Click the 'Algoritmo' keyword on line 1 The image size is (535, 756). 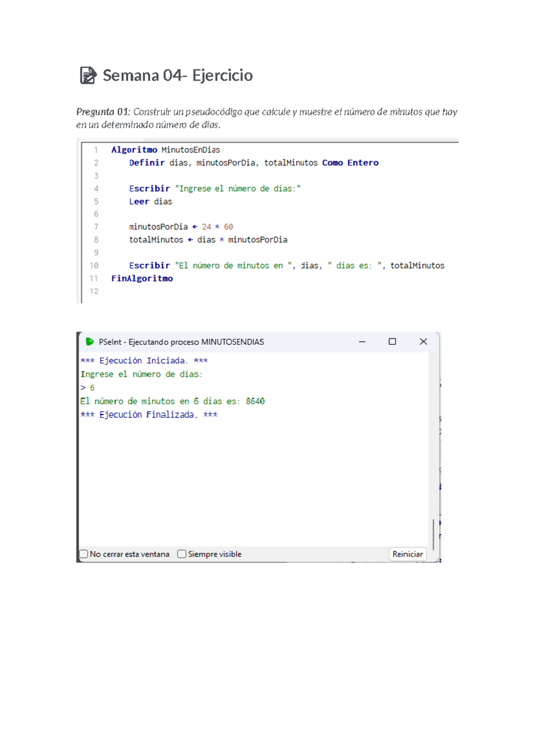coord(134,150)
